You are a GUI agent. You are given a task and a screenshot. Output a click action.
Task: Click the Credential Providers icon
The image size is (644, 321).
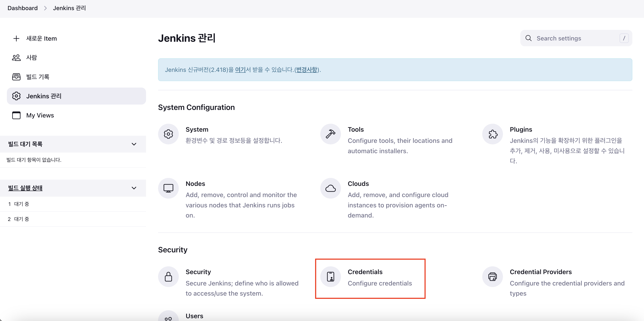click(493, 276)
